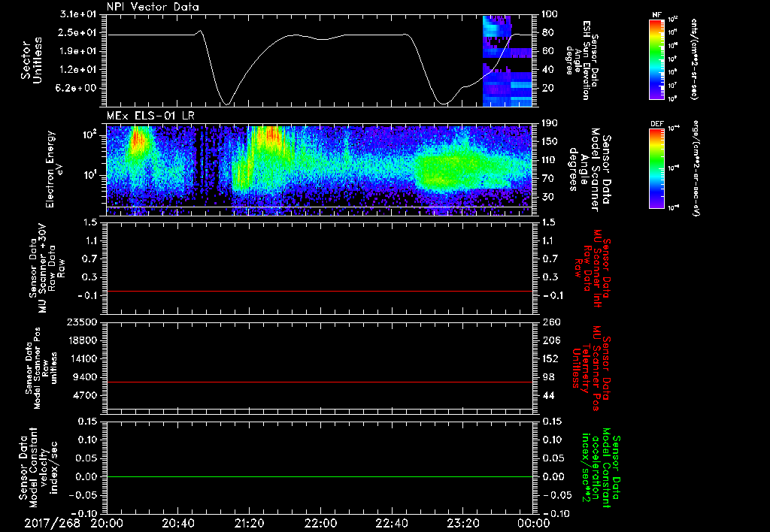The width and height of the screenshot is (770, 532).
Task: Select the "Model Scanner Pos Raw" axis label
Action: click(42, 368)
